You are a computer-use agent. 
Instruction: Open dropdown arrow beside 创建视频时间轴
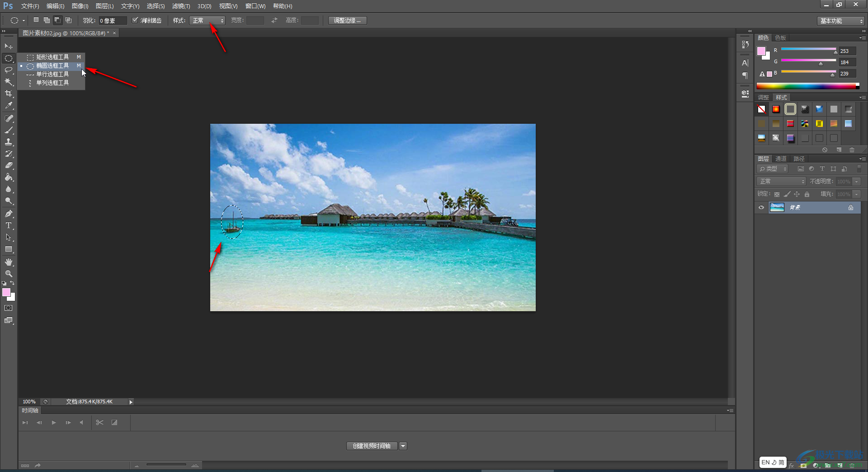tap(403, 446)
